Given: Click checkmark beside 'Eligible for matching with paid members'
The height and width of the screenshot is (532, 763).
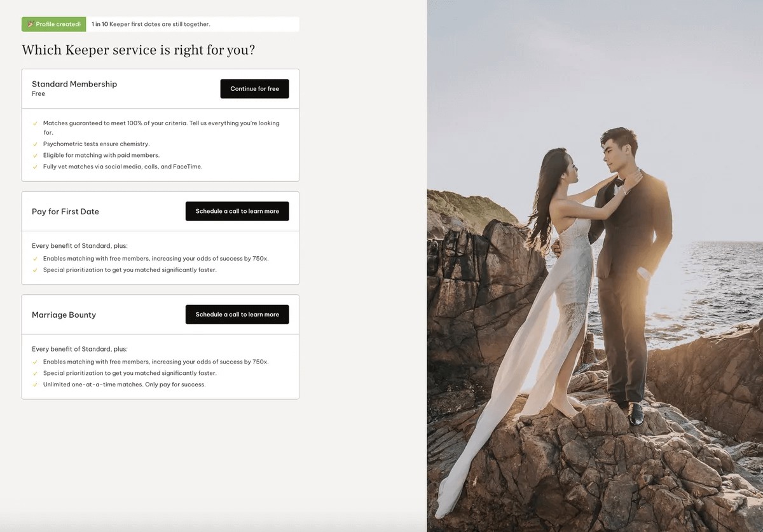Looking at the screenshot, I should [x=36, y=156].
